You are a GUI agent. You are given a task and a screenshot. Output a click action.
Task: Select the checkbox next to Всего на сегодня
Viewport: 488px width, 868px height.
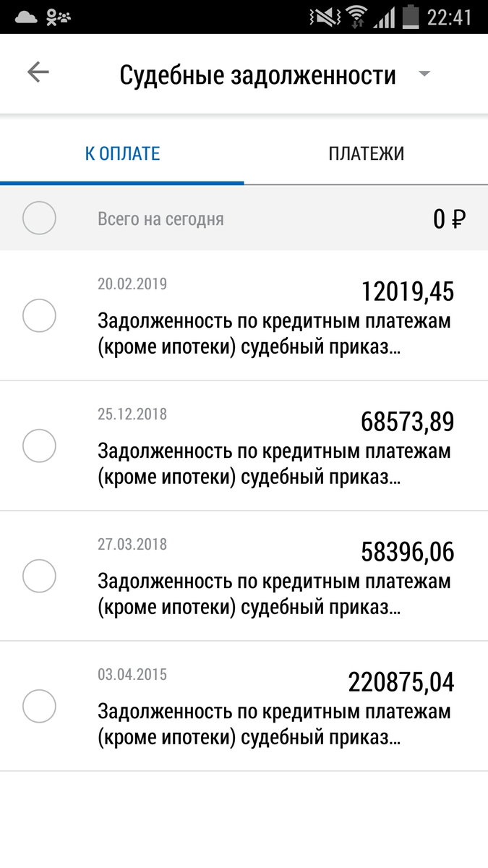point(39,218)
